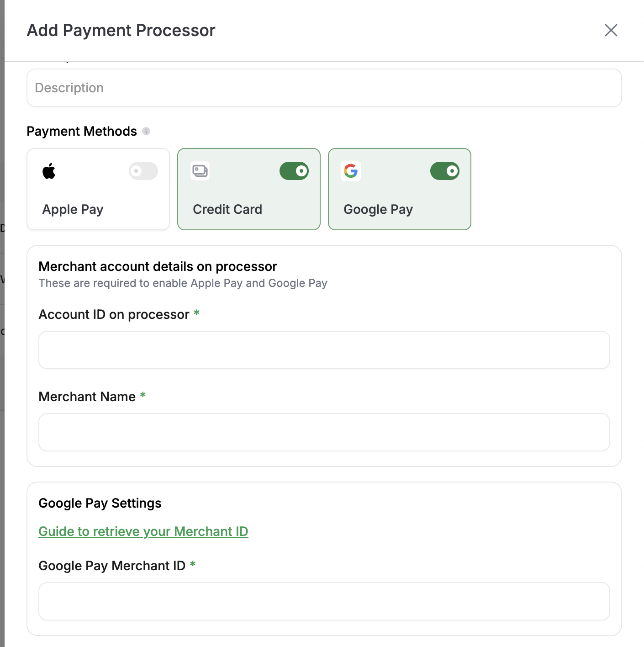This screenshot has width=644, height=647.
Task: Click the info icon beside Payment Methods
Action: click(x=146, y=131)
